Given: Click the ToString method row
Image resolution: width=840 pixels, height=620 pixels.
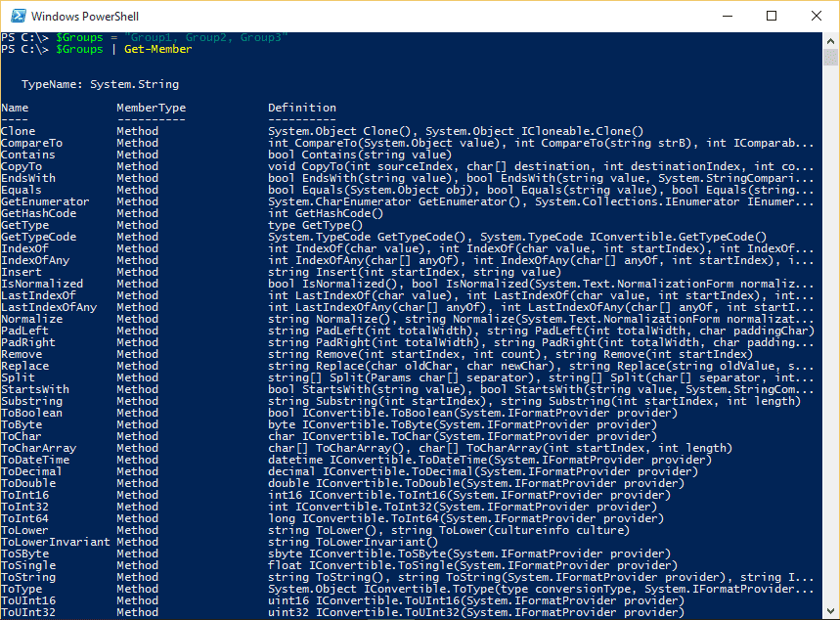Looking at the screenshot, I should click(30, 576).
